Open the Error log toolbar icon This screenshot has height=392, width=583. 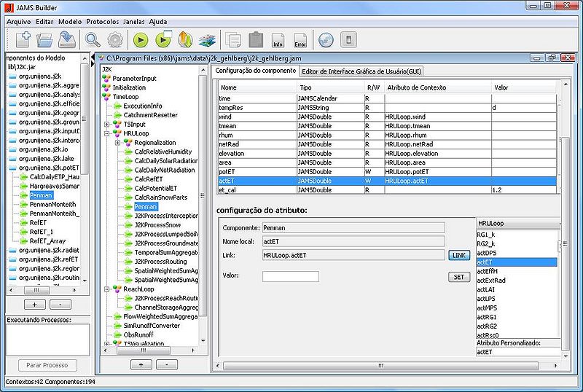[300, 39]
